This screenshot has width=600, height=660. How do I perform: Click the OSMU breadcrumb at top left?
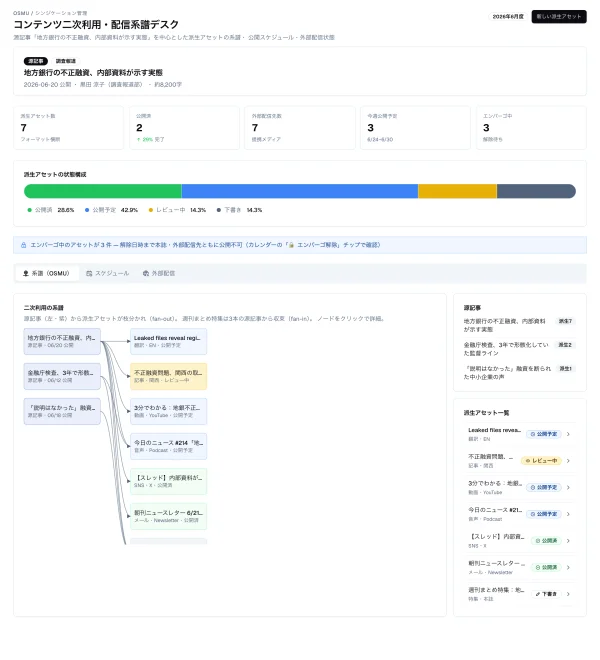(x=21, y=13)
